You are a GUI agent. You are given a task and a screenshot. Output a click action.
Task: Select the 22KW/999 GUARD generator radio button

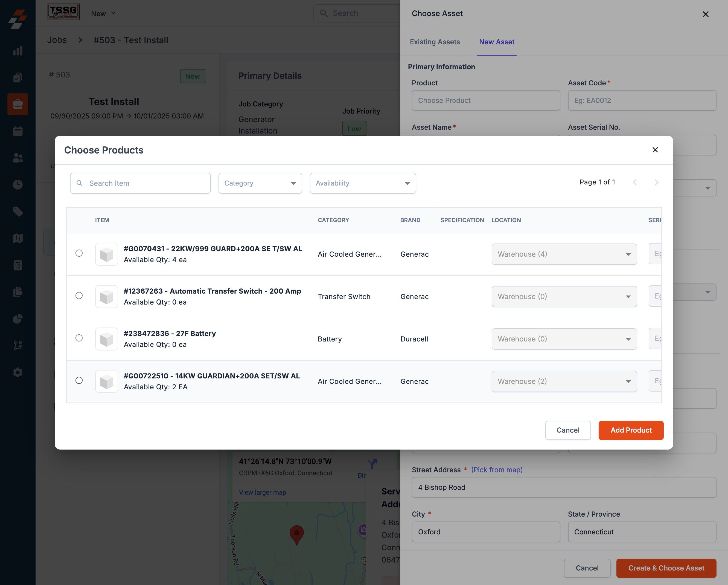[x=79, y=253]
